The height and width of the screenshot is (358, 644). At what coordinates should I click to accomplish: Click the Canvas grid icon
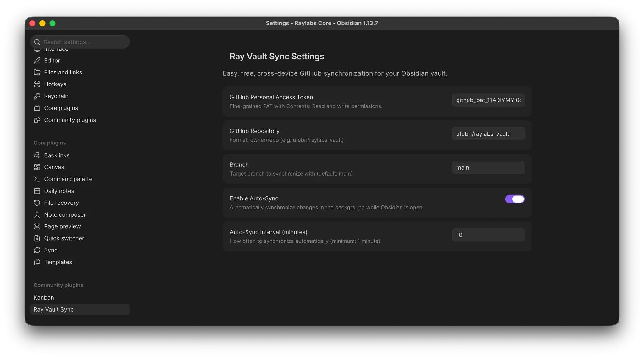point(37,167)
